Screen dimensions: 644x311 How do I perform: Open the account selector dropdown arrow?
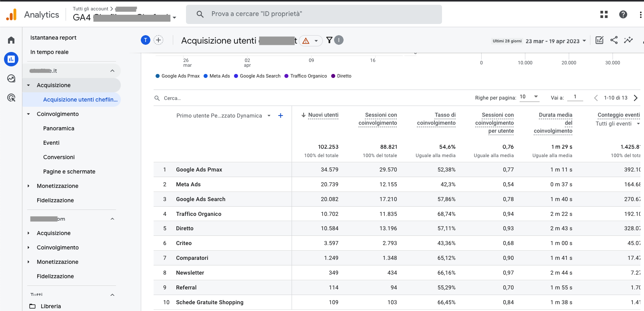coord(174,18)
